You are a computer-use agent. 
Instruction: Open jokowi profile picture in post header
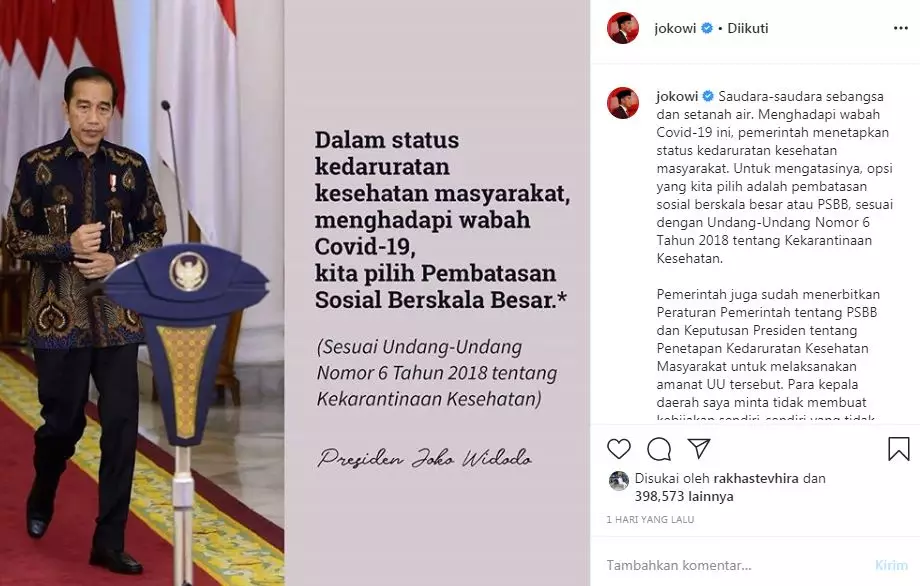pyautogui.click(x=623, y=28)
